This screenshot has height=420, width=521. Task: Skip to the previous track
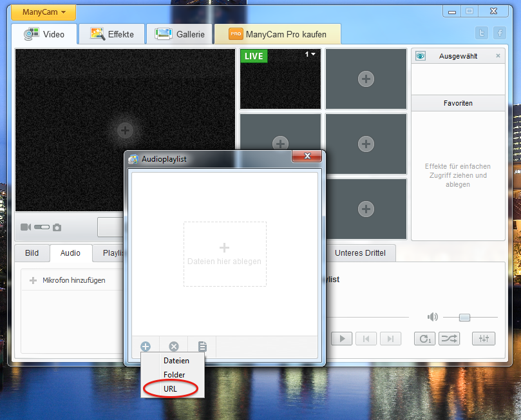366,339
